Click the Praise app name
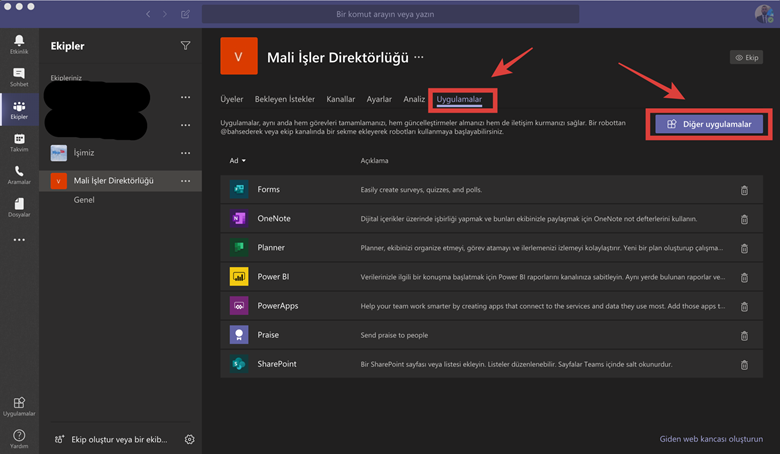This screenshot has height=454, width=780. tap(268, 335)
